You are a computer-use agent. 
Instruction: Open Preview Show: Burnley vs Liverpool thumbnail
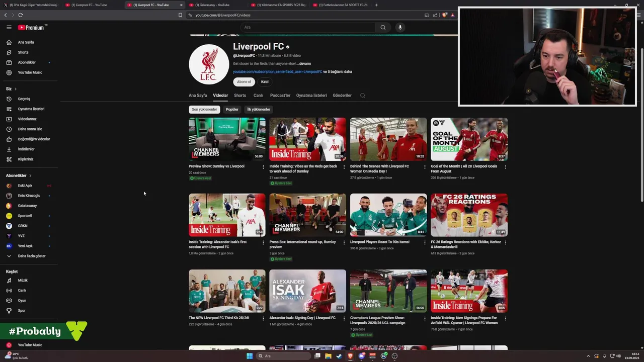coord(227,139)
